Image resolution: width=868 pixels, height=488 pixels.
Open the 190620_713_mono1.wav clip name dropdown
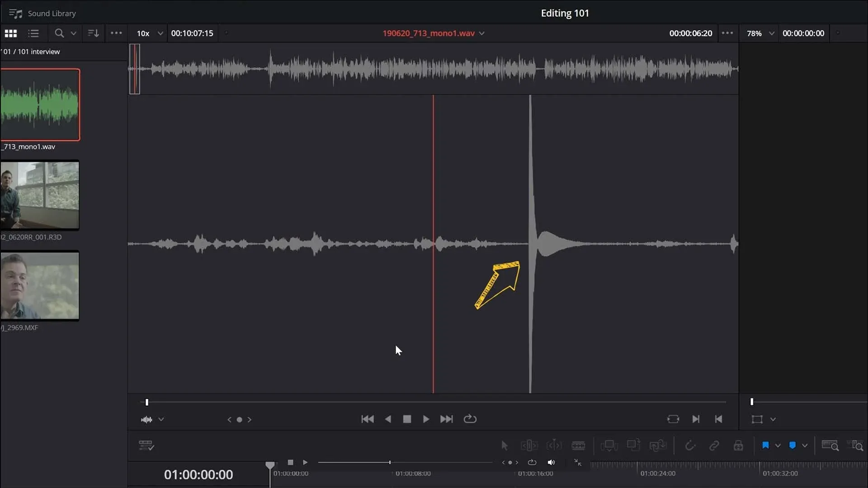click(482, 33)
